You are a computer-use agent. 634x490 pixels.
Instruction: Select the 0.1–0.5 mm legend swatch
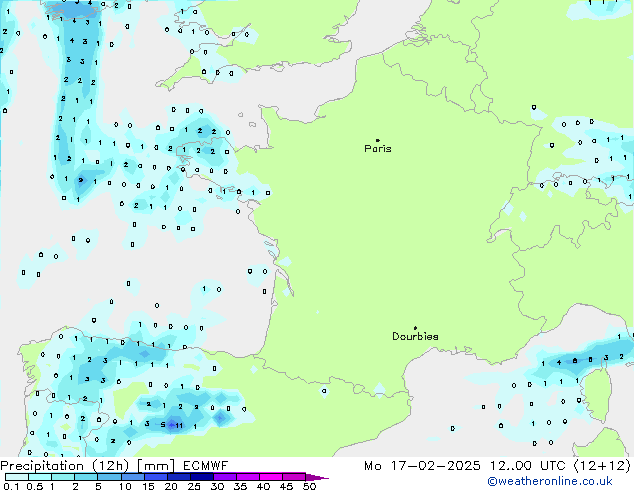tap(17, 477)
